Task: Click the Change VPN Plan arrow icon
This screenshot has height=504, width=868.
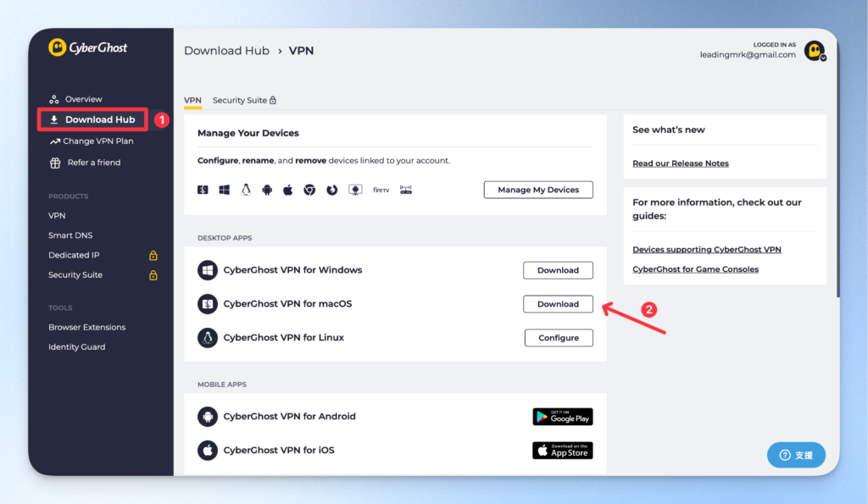Action: (55, 141)
